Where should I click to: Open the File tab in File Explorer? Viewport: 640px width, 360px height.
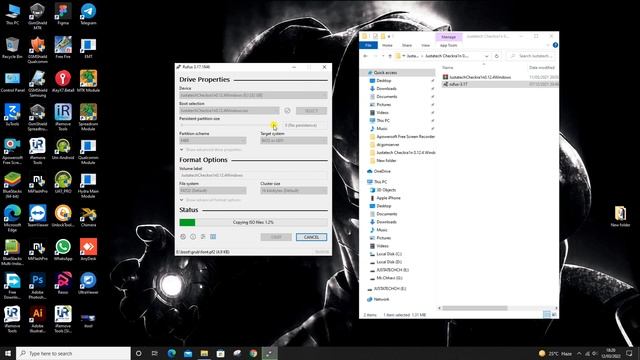[x=368, y=45]
